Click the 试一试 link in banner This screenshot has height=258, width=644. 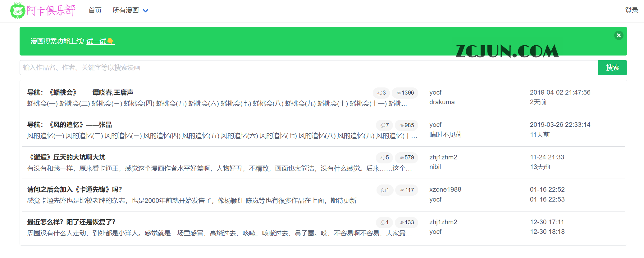(100, 41)
